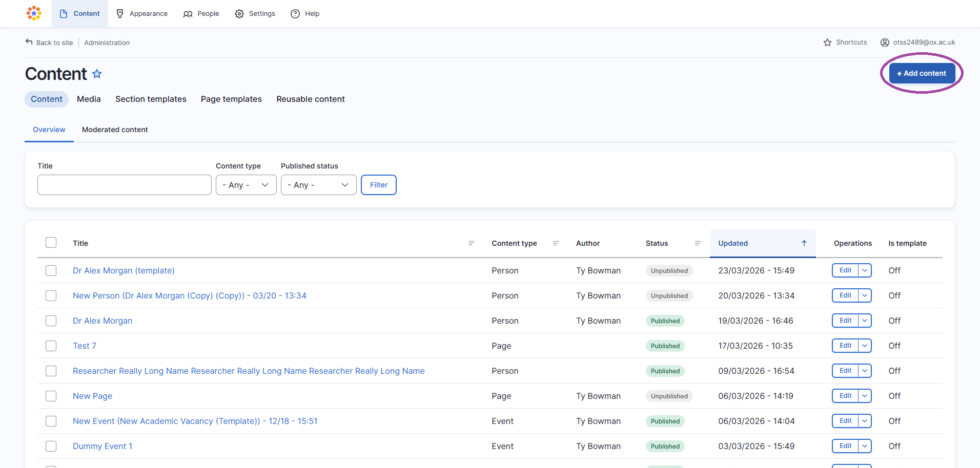Check the checkbox next to Dr Alex Morgan

[51, 321]
